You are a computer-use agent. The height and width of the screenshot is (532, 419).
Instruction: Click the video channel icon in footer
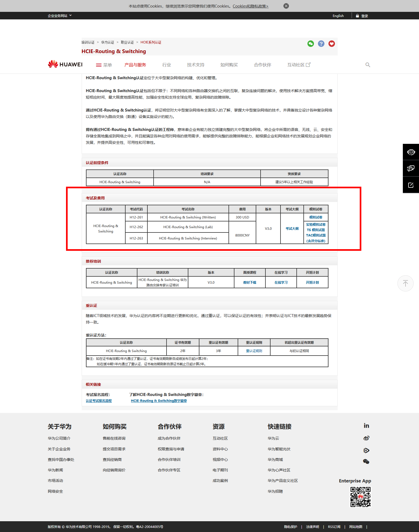point(366,450)
